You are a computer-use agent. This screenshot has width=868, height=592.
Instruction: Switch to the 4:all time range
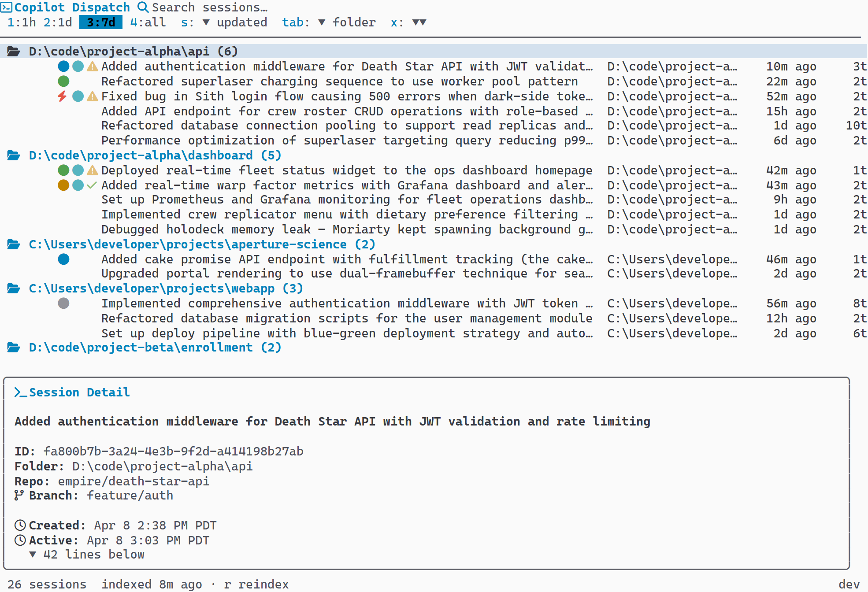coord(148,22)
